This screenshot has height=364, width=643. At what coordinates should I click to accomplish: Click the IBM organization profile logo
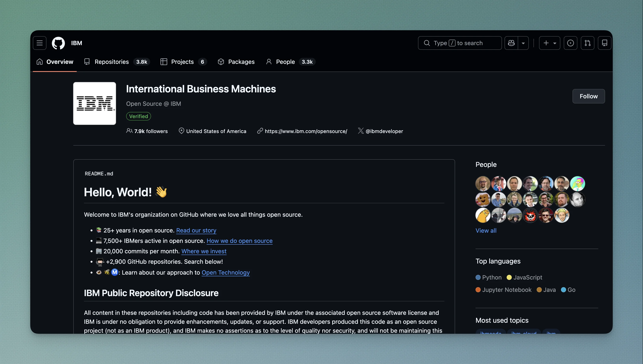tap(94, 103)
